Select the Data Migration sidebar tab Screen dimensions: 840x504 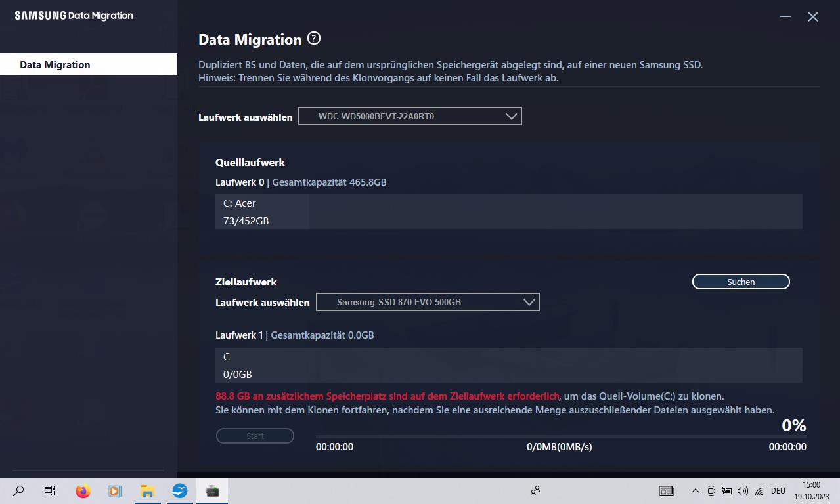point(89,64)
